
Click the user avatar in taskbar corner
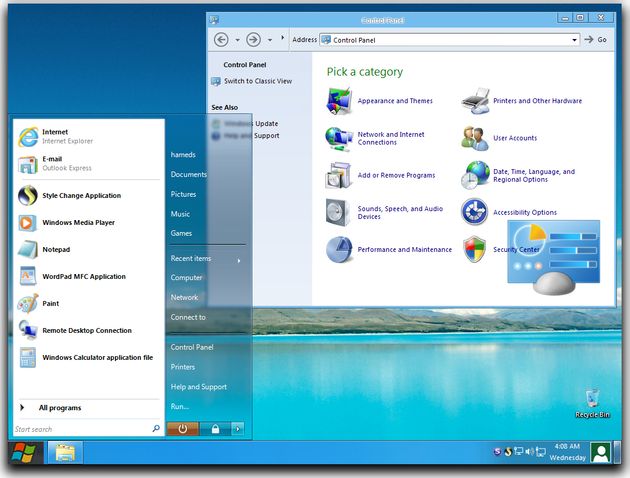601,452
